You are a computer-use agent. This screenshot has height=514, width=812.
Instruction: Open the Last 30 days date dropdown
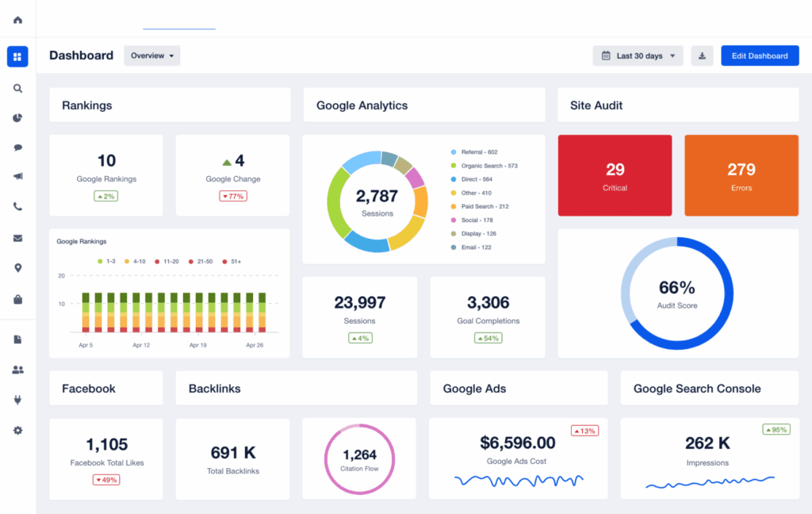(x=638, y=56)
